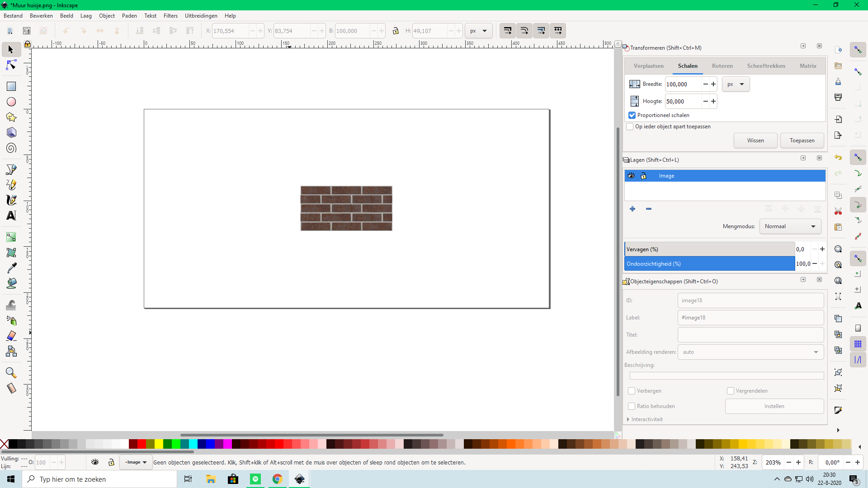Switch to the Roteren tab
This screenshot has height=488, width=868.
click(722, 66)
